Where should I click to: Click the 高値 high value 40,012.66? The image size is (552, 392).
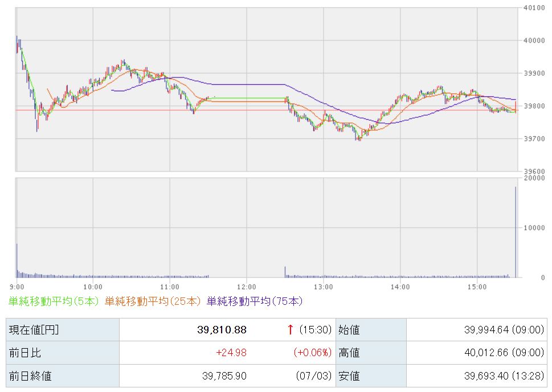pyautogui.click(x=486, y=353)
